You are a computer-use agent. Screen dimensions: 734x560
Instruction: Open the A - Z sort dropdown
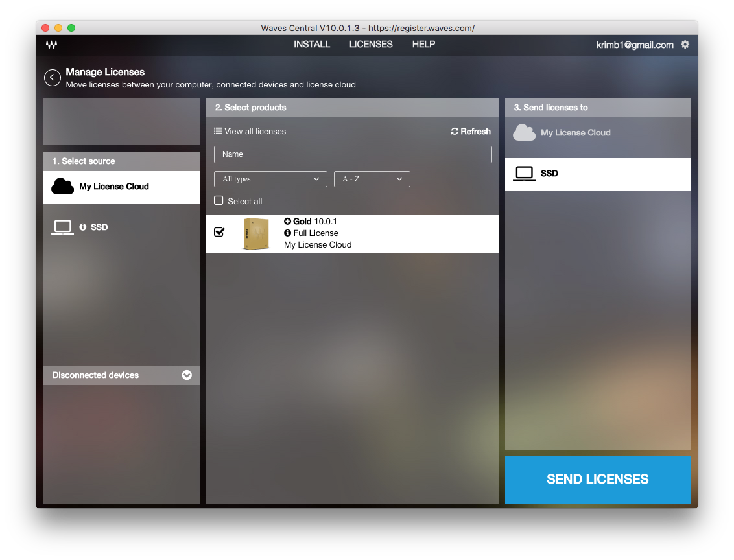click(x=372, y=179)
